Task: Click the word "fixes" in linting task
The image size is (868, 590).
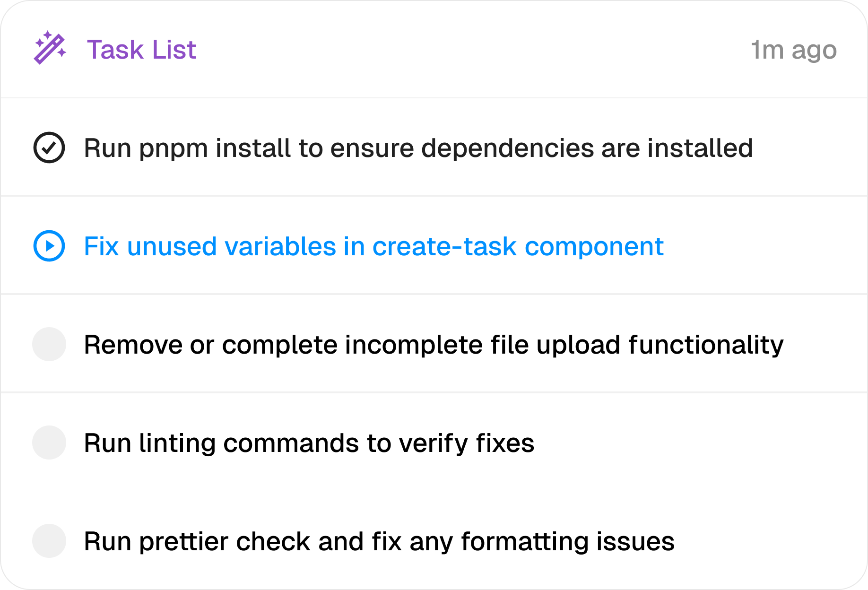Action: tap(505, 443)
